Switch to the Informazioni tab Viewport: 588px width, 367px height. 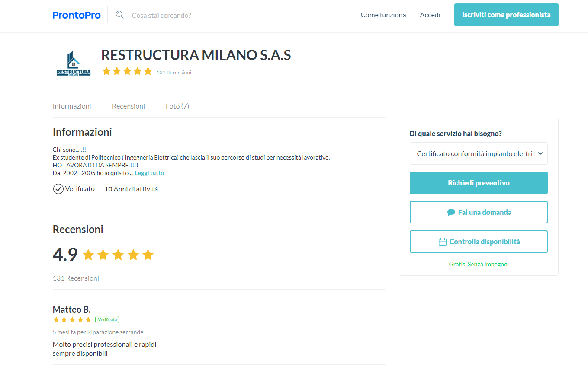(x=72, y=106)
